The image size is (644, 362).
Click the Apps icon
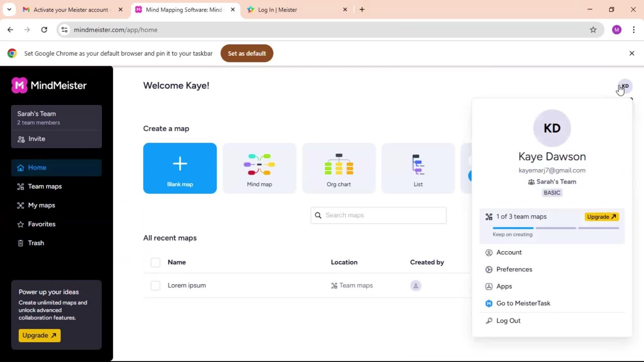(489, 287)
